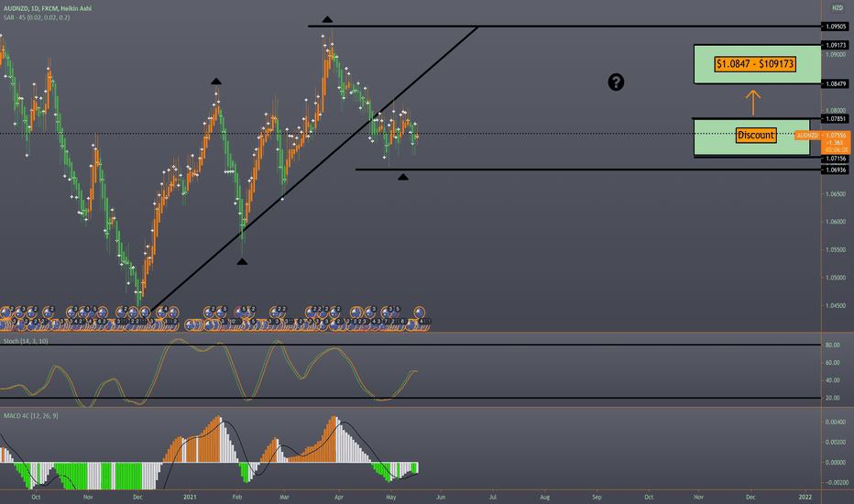Click the Sep label on time axis
This screenshot has height=504, width=854.
click(597, 497)
